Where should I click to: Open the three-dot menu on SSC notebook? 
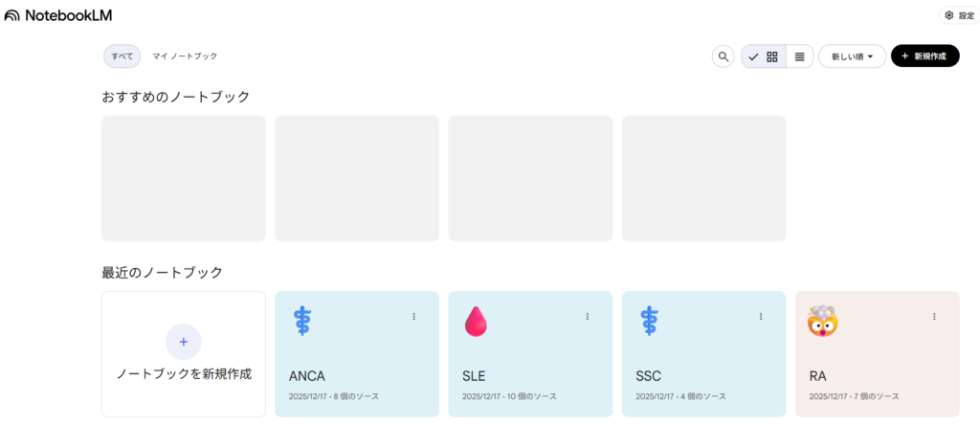pos(761,316)
